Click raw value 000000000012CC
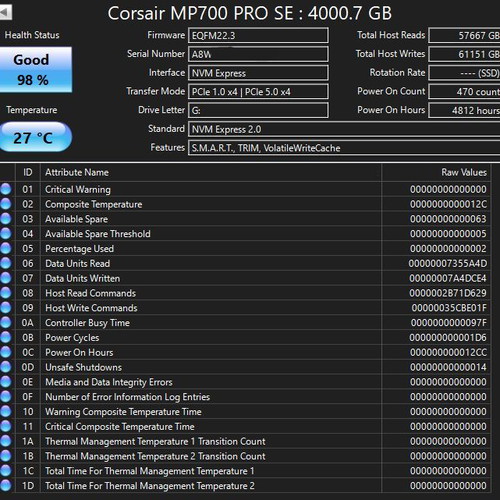500x500 pixels. click(x=448, y=352)
